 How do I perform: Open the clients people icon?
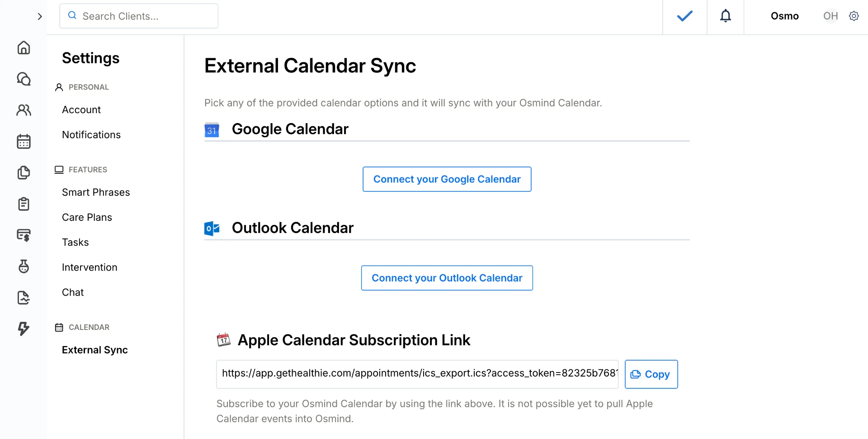pyautogui.click(x=24, y=110)
